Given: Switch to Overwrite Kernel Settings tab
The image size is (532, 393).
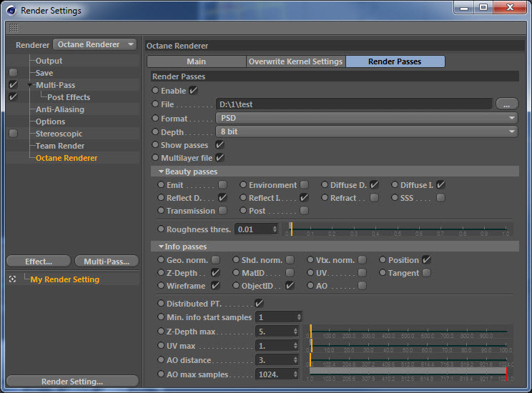Looking at the screenshot, I should coord(295,61).
